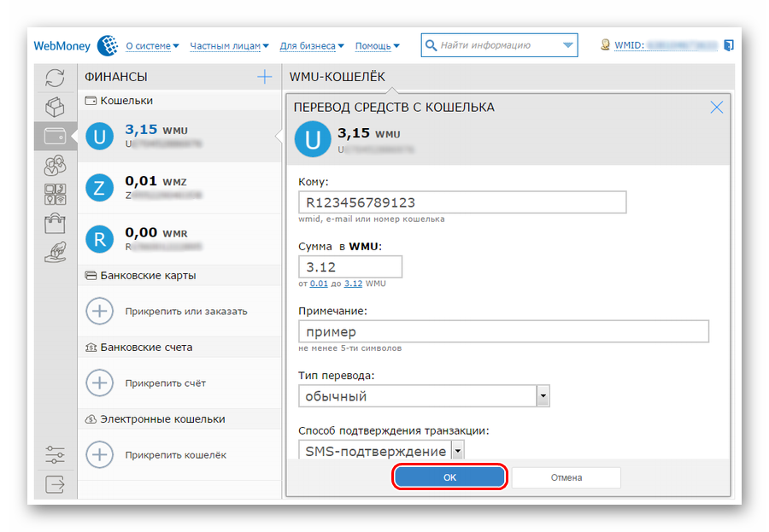The width and height of the screenshot is (769, 532).
Task: Click the keeper icon before WMID
Action: tap(605, 45)
